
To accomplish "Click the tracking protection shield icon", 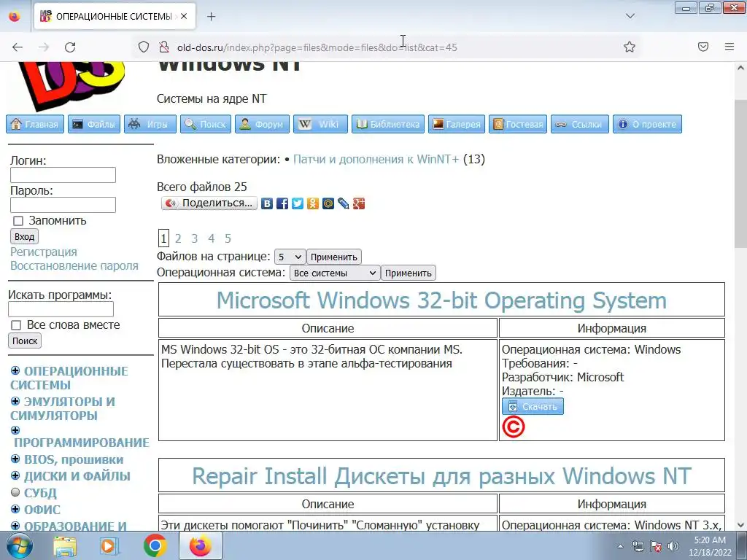I will click(144, 47).
